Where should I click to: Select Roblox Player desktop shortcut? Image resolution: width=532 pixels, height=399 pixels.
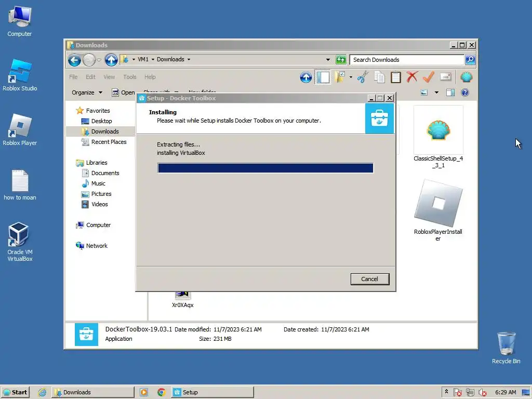pos(20,130)
